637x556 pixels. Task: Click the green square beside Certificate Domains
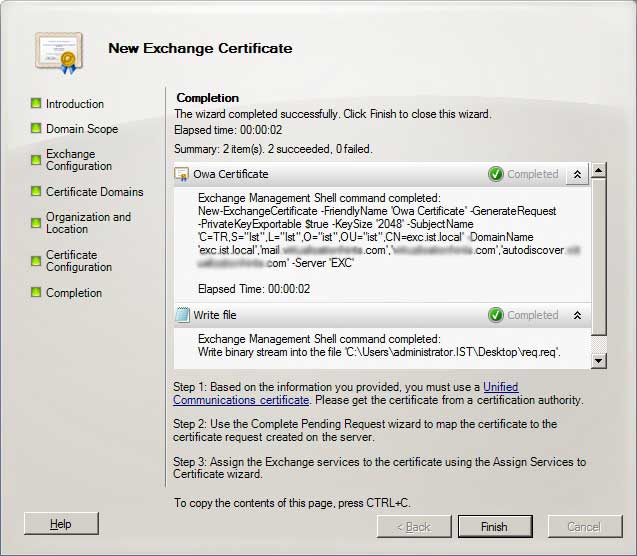pyautogui.click(x=36, y=191)
